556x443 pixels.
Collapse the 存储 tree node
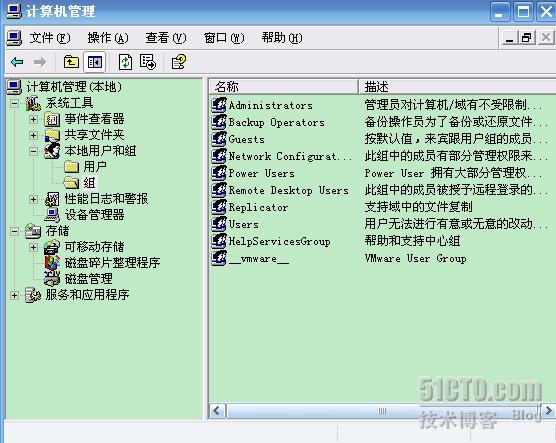[x=14, y=231]
